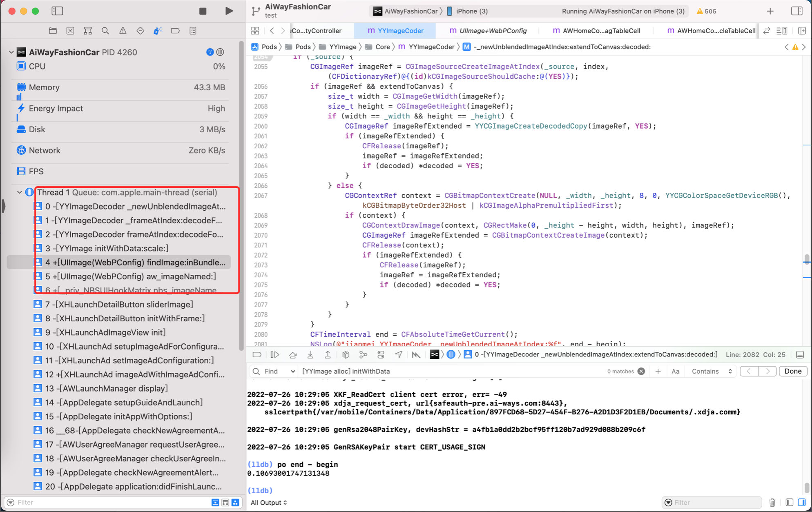Screen dimensions: 812x512
Task: Toggle the right inspector panel
Action: [x=796, y=11]
